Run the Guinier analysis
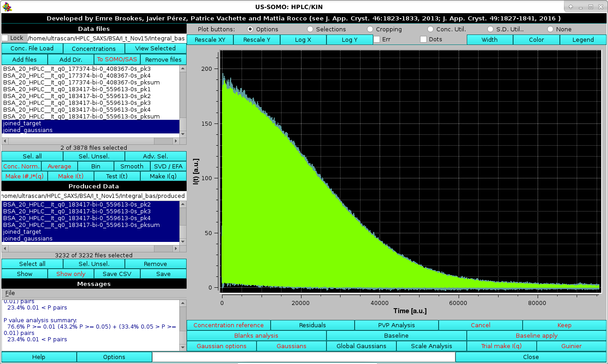Image resolution: width=608 pixels, height=364 pixels. [x=571, y=345]
